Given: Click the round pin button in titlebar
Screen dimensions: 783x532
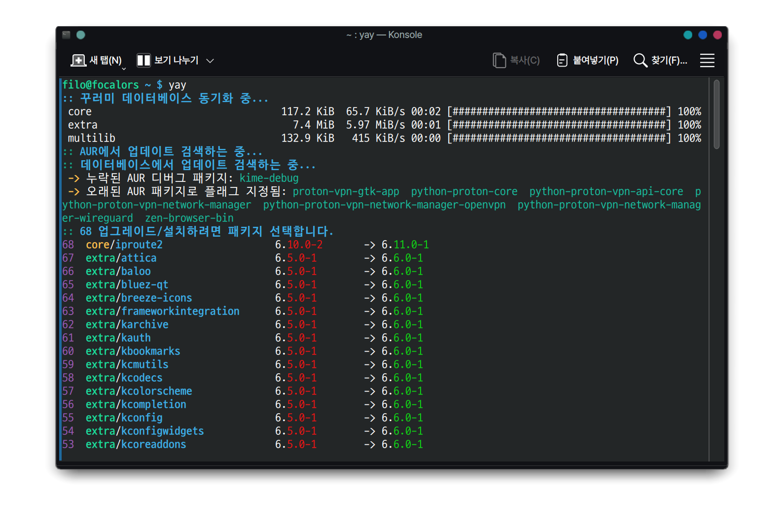Looking at the screenshot, I should pyautogui.click(x=81, y=35).
